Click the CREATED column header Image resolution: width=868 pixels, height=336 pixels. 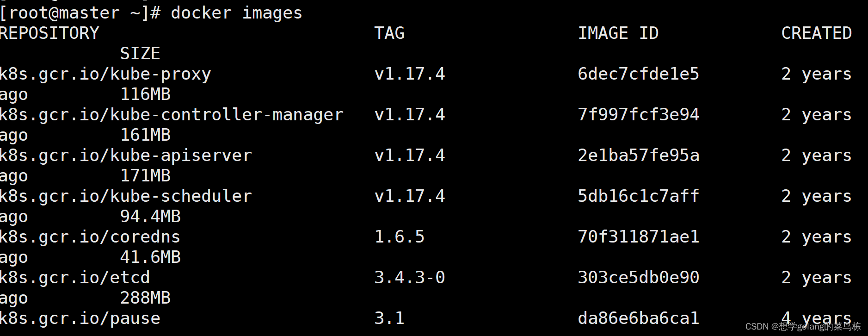click(x=816, y=33)
